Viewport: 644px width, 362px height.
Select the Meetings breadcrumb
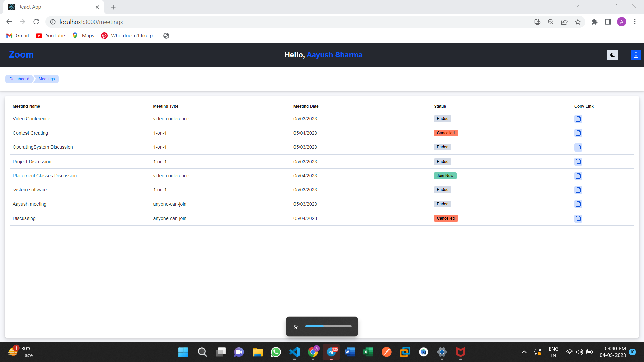46,79
